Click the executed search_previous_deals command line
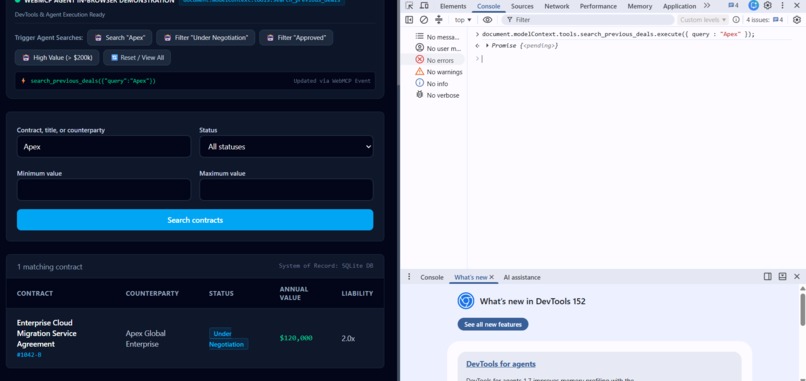 click(x=618, y=34)
